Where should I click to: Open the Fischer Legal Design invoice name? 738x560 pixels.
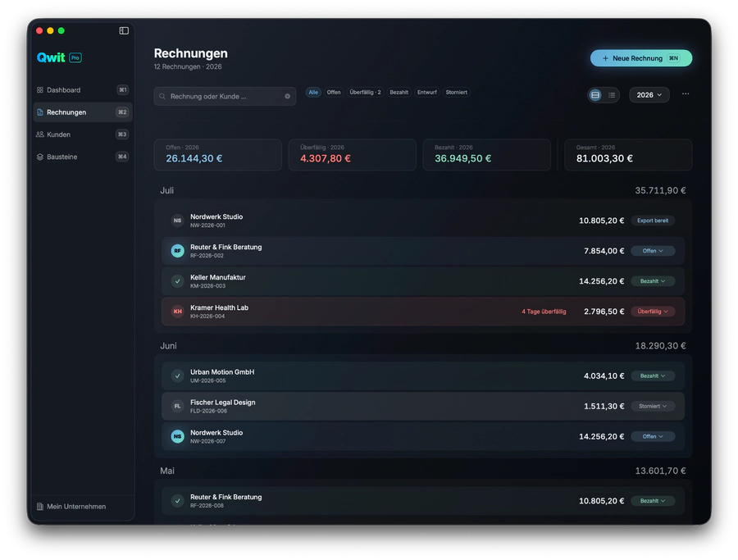222,403
